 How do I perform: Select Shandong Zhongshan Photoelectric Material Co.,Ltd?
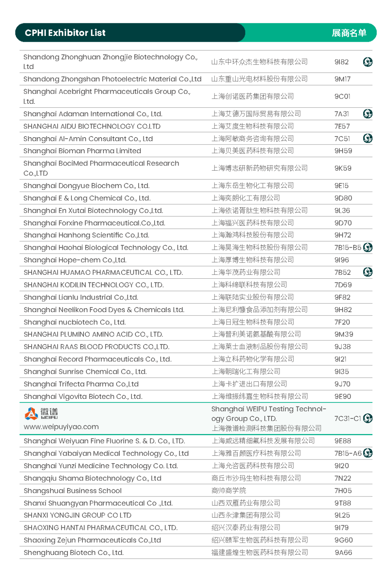(x=112, y=79)
